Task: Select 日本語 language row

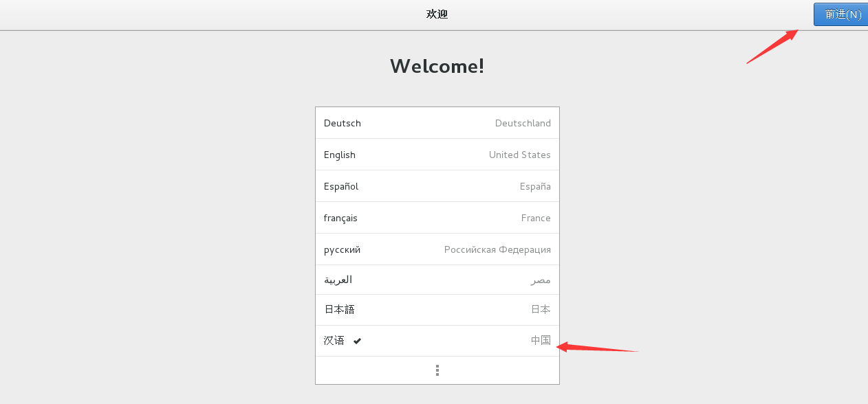Action: click(x=437, y=310)
